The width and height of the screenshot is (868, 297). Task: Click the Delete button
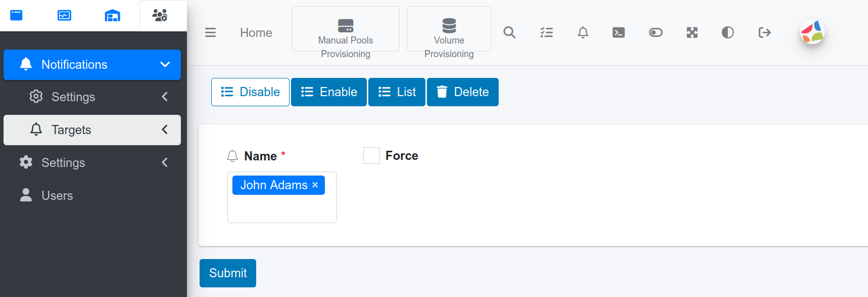click(x=462, y=92)
